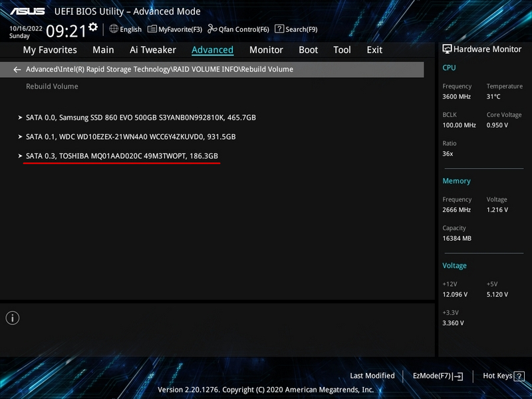The height and width of the screenshot is (399, 532).
Task: Expand arrow for SATA 0.1 WDC drive
Action: [21, 137]
